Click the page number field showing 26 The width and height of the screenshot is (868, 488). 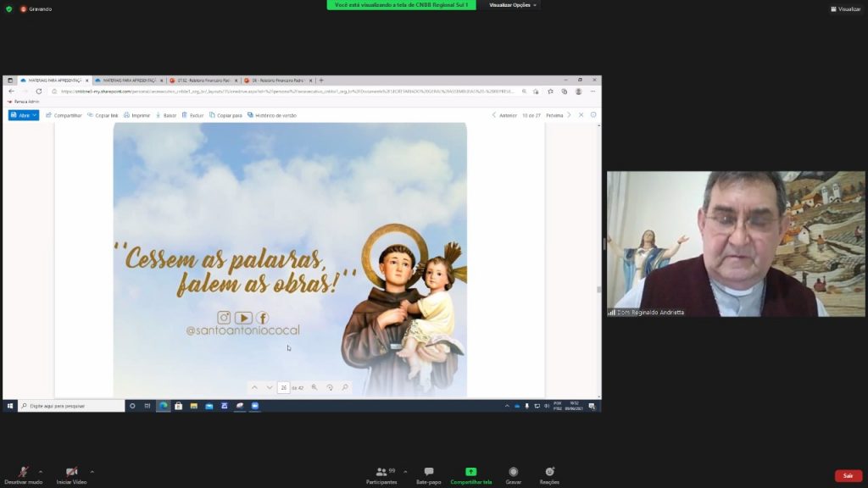283,387
